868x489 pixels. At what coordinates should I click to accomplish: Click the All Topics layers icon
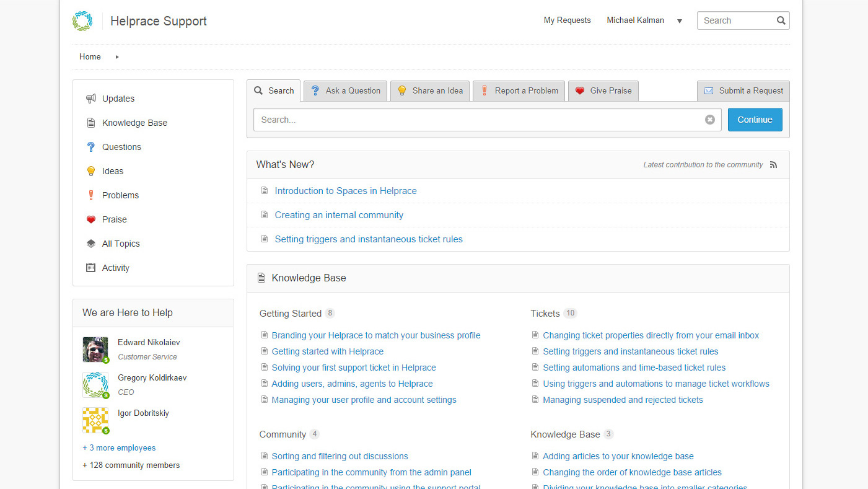tap(91, 244)
